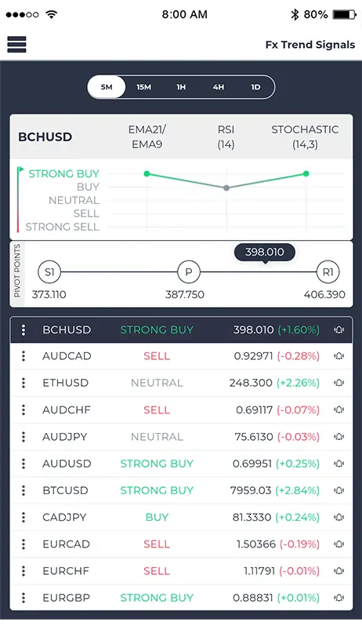Screen dimensions: 362x644
Task: Open three-dot options for AUDUSD row
Action: [24, 464]
